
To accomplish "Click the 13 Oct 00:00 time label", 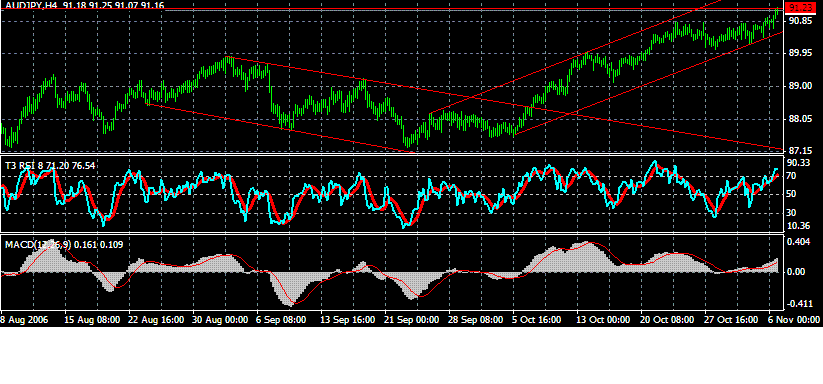I will click(604, 319).
